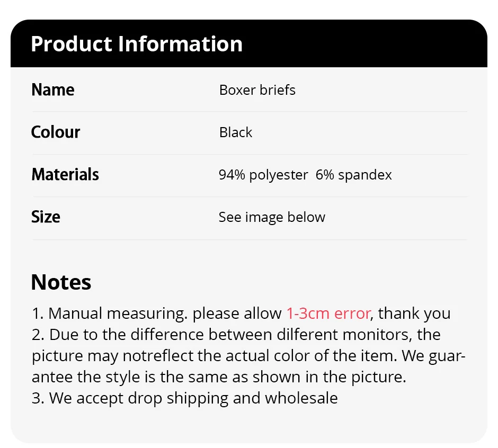Click the Product Information header title
Image resolution: width=498 pixels, height=448 pixels.
point(136,44)
